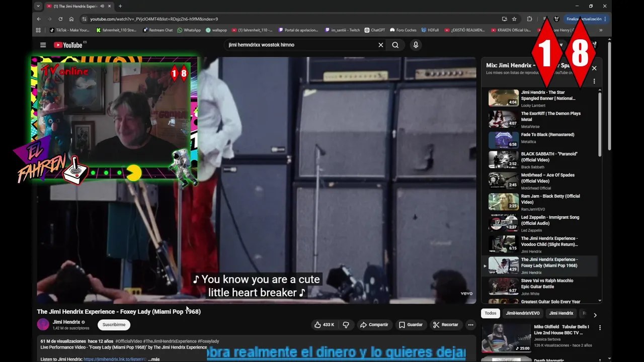Open the Mix playlist options menu
This screenshot has height=362, width=644.
(x=594, y=81)
